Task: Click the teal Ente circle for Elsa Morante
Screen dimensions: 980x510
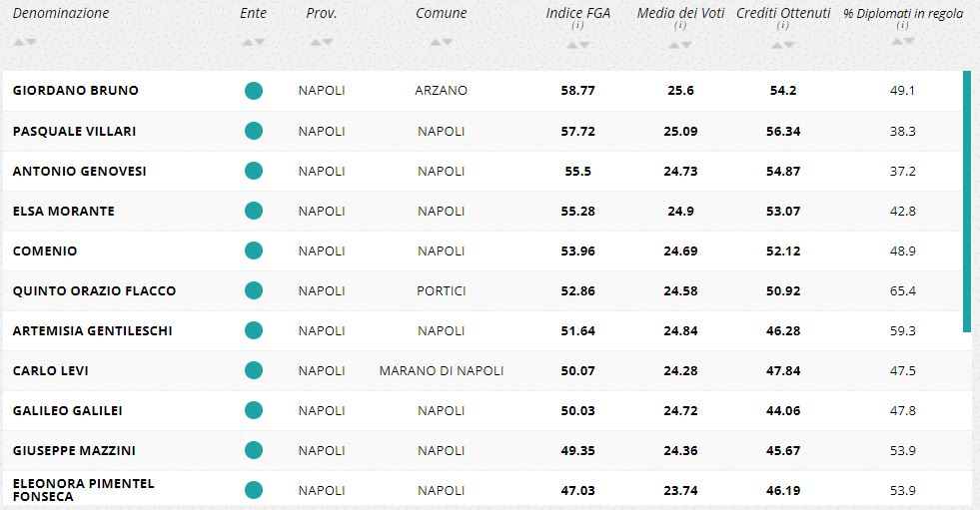Action: pyautogui.click(x=254, y=211)
